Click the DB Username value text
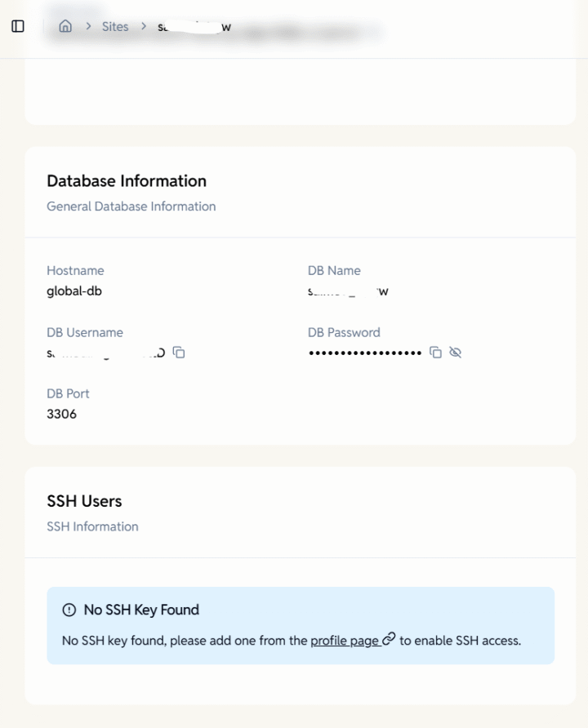This screenshot has width=588, height=728. click(105, 353)
